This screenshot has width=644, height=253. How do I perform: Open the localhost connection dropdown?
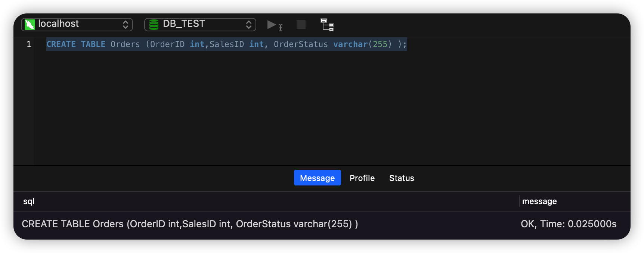(x=77, y=25)
